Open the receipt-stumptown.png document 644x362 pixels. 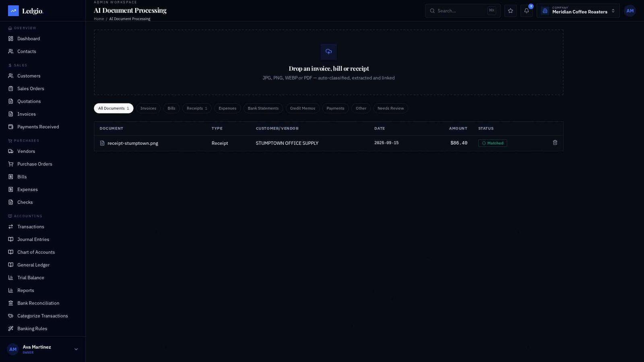[132, 143]
